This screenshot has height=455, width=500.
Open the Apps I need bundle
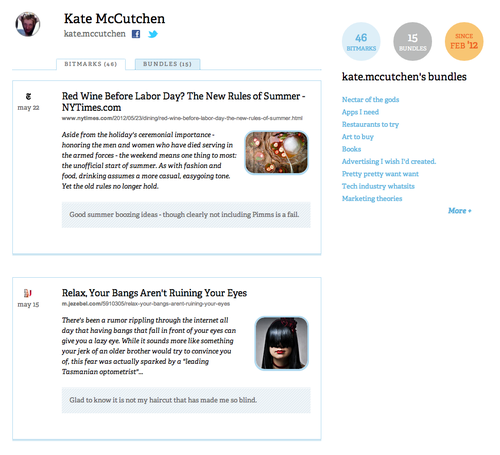click(x=360, y=112)
